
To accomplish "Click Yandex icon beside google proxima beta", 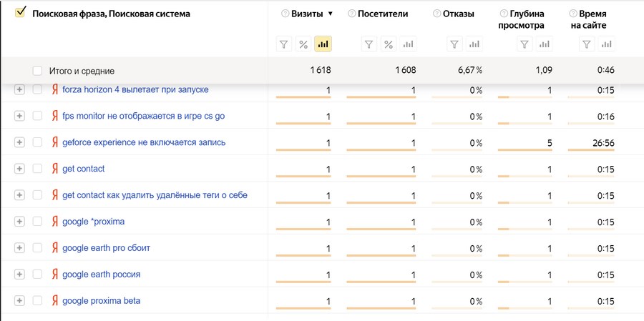I will point(54,301).
